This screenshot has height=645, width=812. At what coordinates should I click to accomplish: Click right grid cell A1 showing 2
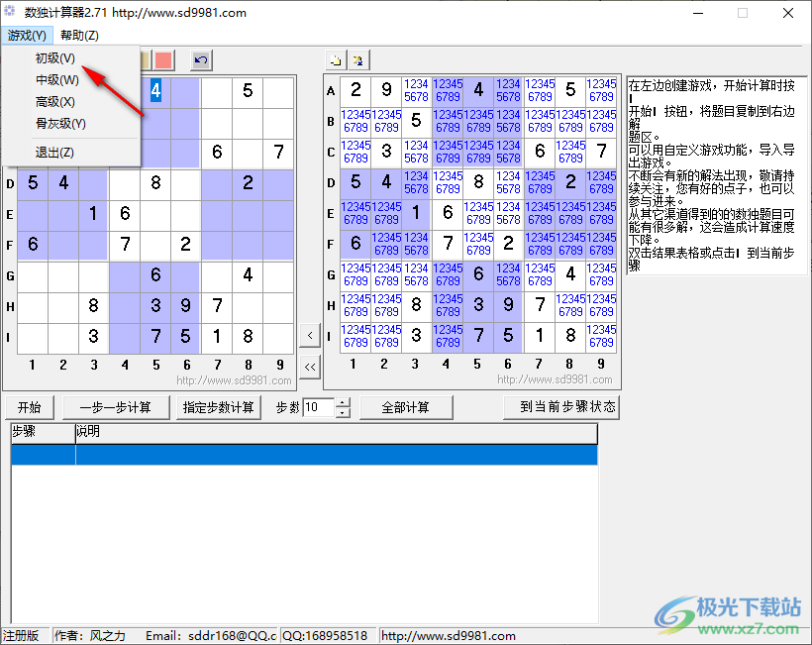point(355,90)
